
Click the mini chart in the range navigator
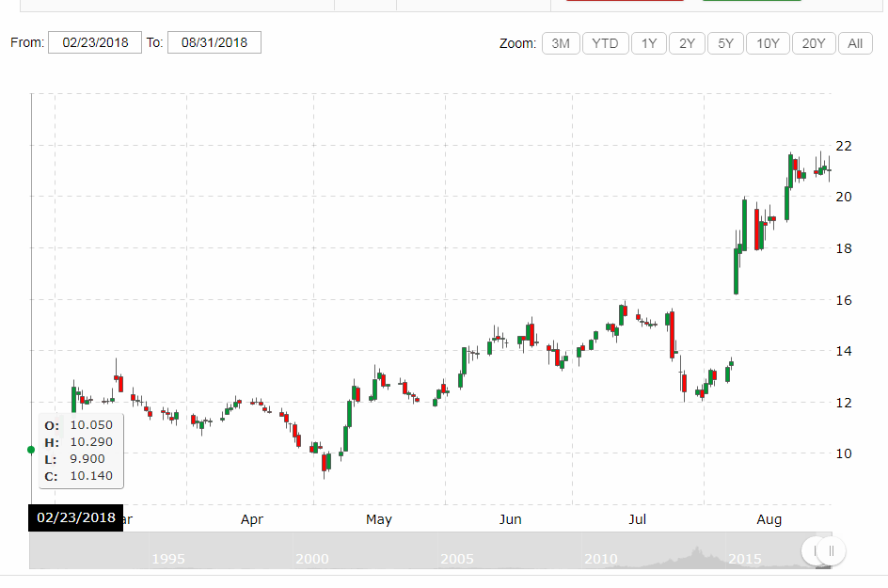[x=423, y=551]
